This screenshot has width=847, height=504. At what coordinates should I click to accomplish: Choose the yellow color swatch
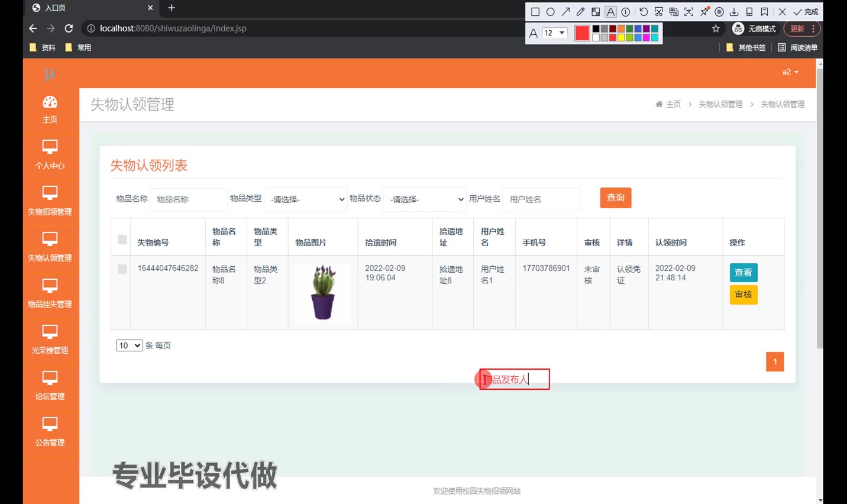[621, 37]
